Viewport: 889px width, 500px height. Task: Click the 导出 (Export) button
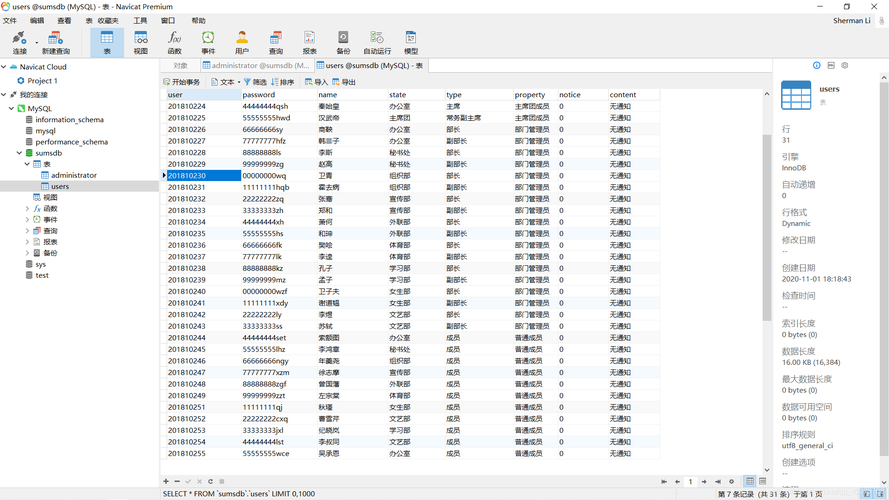click(344, 82)
